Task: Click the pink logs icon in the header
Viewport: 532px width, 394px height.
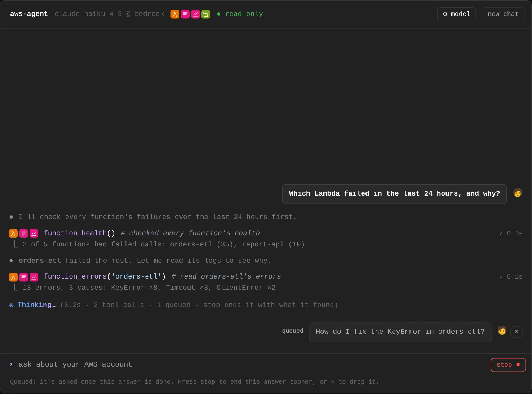Action: (185, 14)
